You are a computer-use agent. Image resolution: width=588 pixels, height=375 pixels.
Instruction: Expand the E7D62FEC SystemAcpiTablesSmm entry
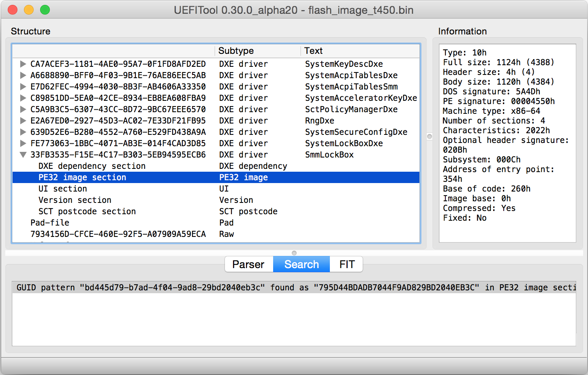(x=23, y=87)
